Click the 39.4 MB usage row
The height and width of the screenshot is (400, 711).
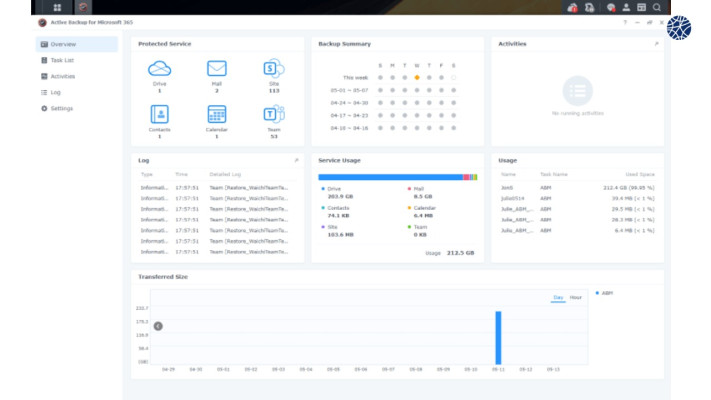click(x=578, y=199)
